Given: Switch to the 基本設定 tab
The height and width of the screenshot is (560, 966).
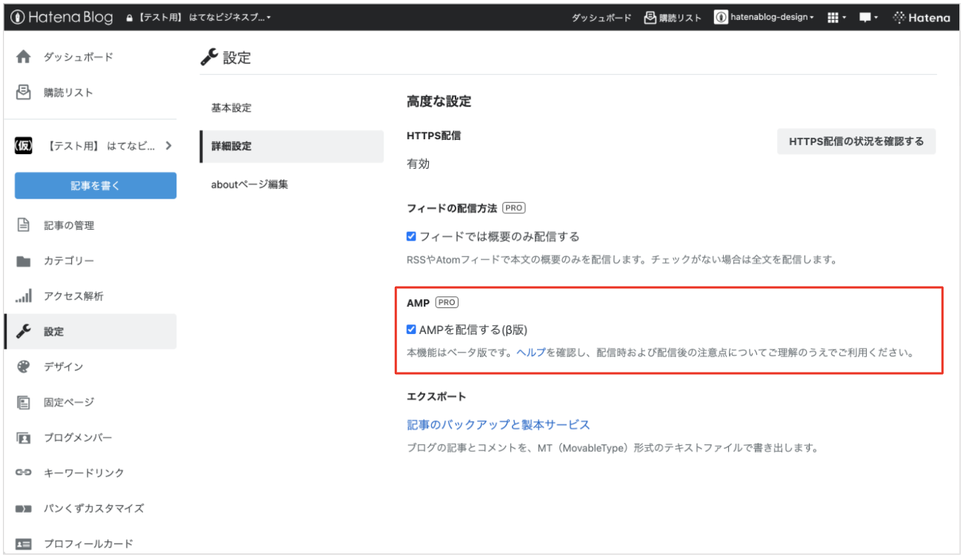Looking at the screenshot, I should pyautogui.click(x=231, y=108).
